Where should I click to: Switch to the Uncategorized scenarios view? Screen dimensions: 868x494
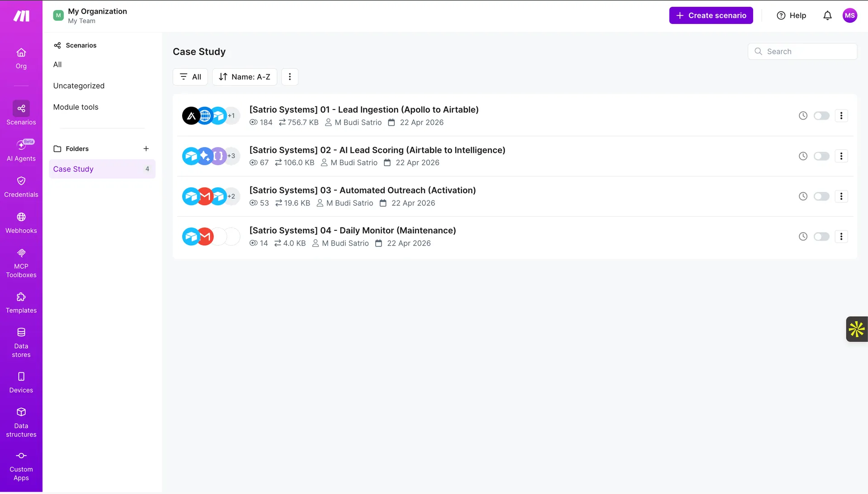(79, 85)
